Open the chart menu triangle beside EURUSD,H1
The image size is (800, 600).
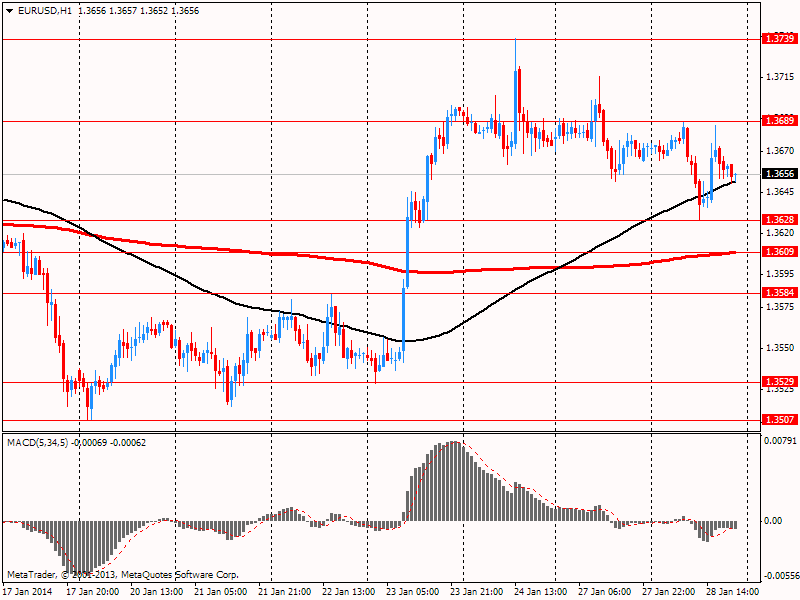click(x=10, y=11)
